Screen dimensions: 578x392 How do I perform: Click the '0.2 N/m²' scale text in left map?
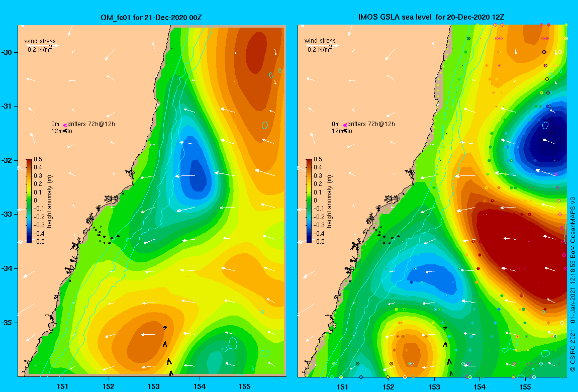point(40,49)
